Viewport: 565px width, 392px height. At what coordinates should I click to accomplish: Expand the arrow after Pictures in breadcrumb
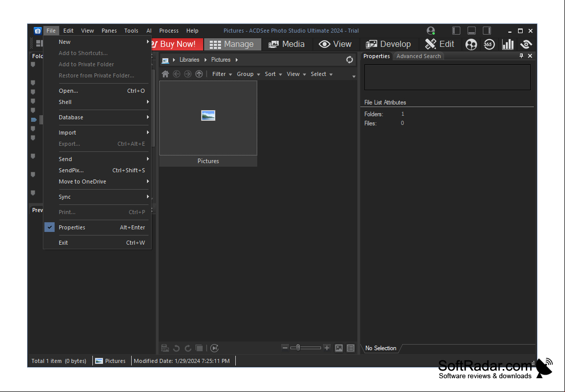pyautogui.click(x=237, y=60)
